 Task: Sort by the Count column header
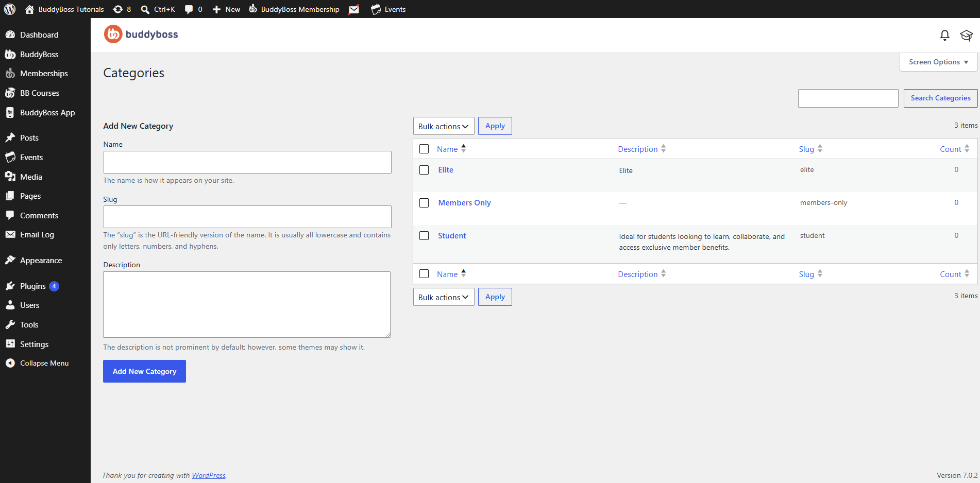[x=954, y=149]
